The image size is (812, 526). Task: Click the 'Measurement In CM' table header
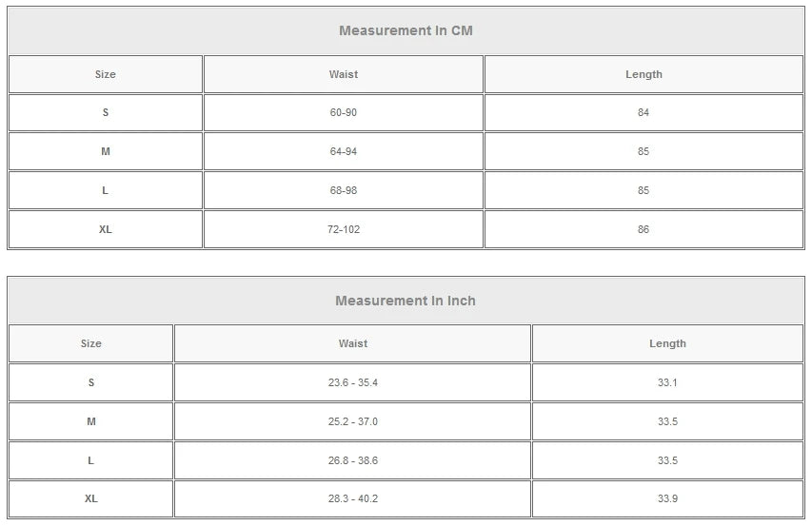406,30
